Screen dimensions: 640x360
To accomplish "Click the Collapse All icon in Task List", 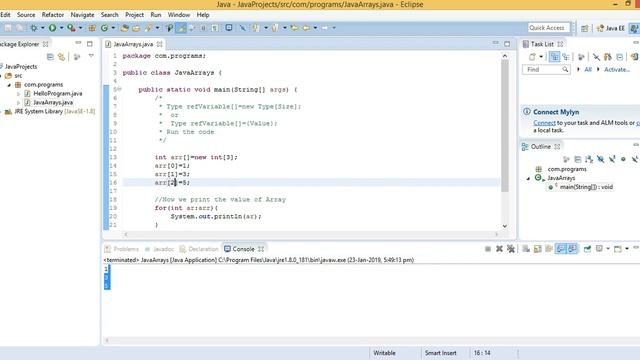I will pos(620,57).
